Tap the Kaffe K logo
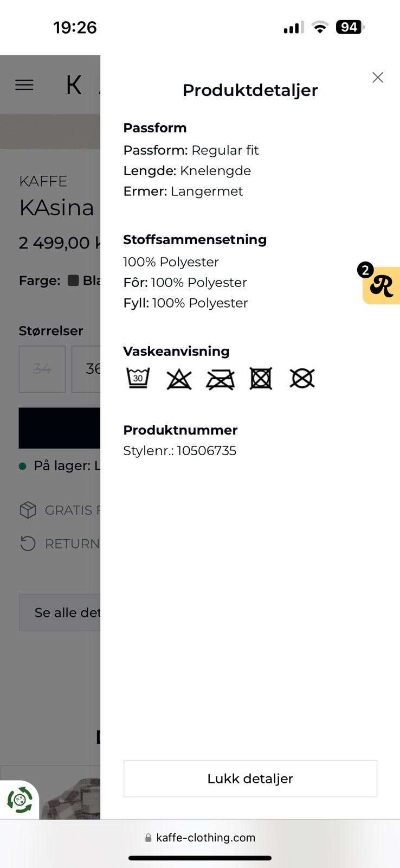The width and height of the screenshot is (400, 868). 74,85
